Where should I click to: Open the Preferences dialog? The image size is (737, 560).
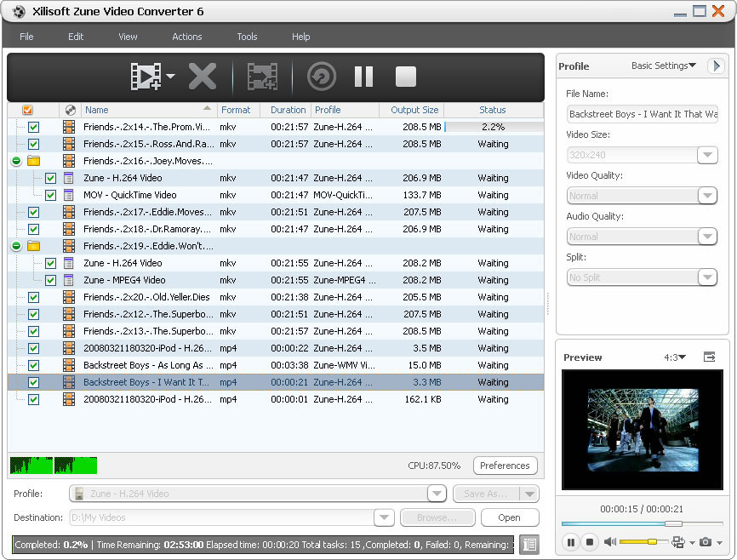[x=505, y=466]
